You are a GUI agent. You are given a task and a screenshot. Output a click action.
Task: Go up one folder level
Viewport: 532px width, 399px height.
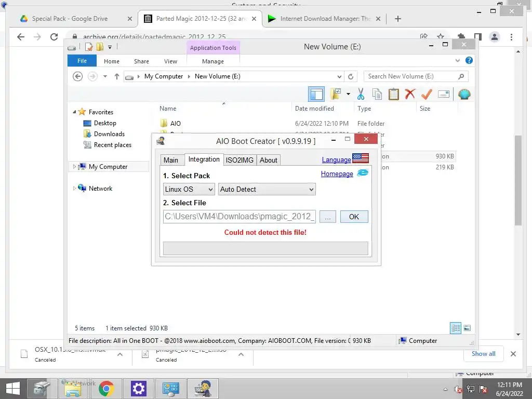click(x=117, y=76)
